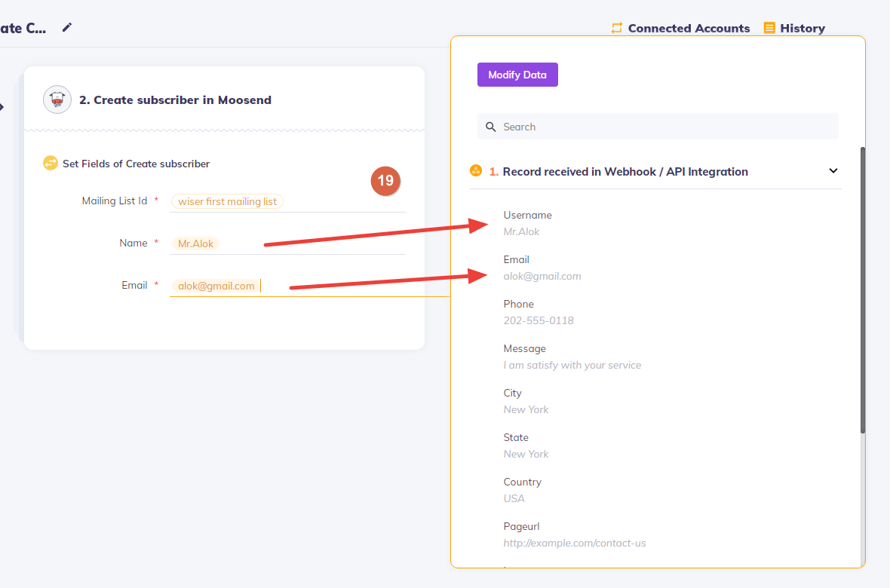Click the Pageurl field label
The width and height of the screenshot is (890, 588).
[521, 527]
